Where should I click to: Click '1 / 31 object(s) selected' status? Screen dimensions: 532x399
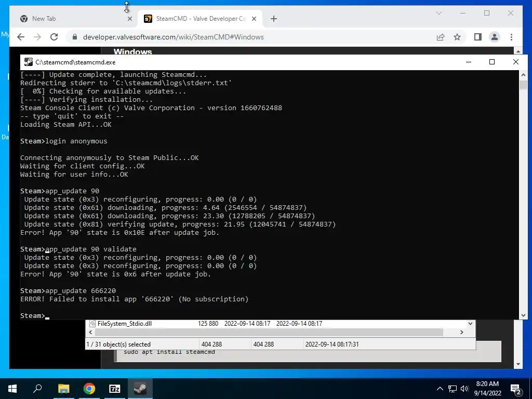118,344
